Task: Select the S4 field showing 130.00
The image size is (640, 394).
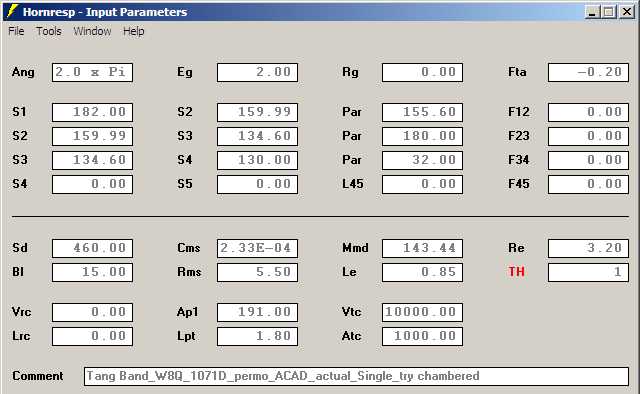Action: (258, 160)
